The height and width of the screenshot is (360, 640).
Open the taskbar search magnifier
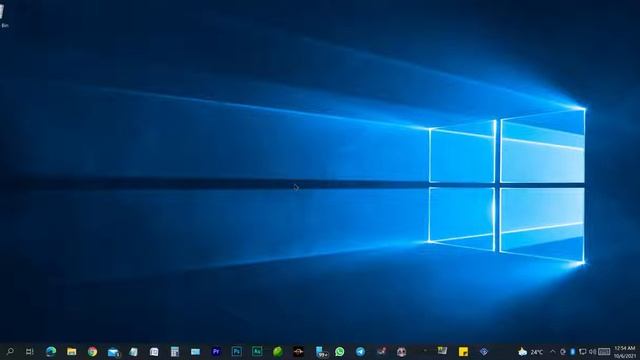click(10, 351)
